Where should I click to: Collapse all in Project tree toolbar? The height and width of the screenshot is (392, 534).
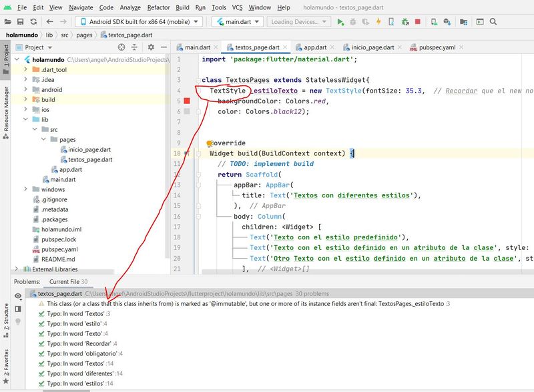pos(135,47)
